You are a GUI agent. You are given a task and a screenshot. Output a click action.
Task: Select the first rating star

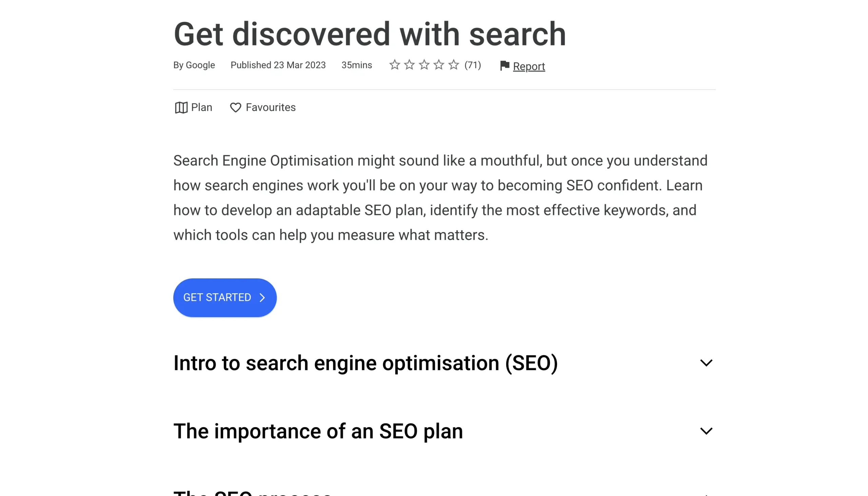click(395, 64)
